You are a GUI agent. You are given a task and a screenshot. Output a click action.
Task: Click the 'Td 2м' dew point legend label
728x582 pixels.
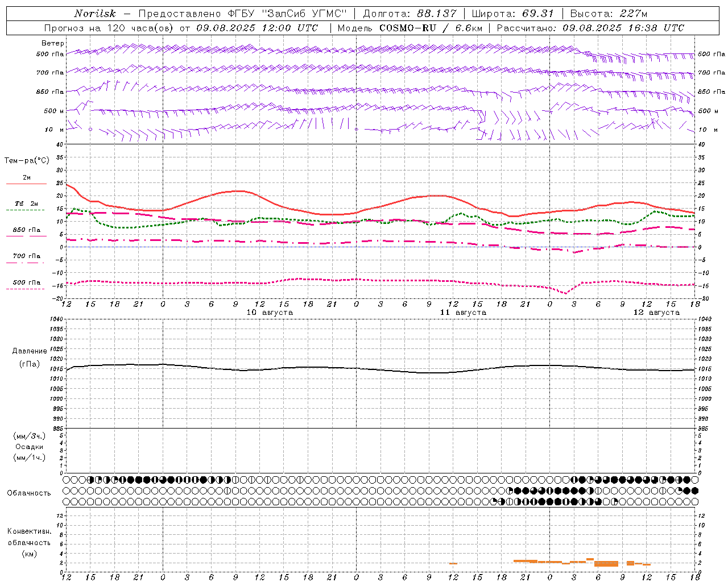coord(26,203)
